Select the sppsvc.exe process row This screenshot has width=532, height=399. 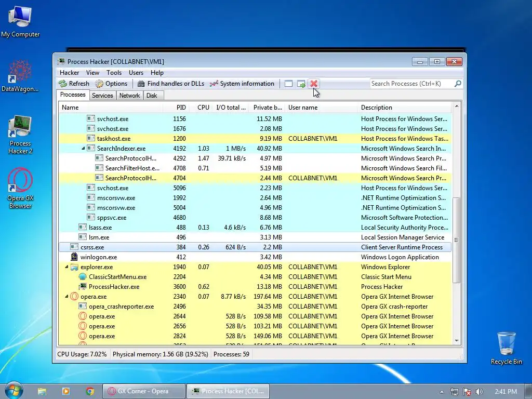click(255, 218)
